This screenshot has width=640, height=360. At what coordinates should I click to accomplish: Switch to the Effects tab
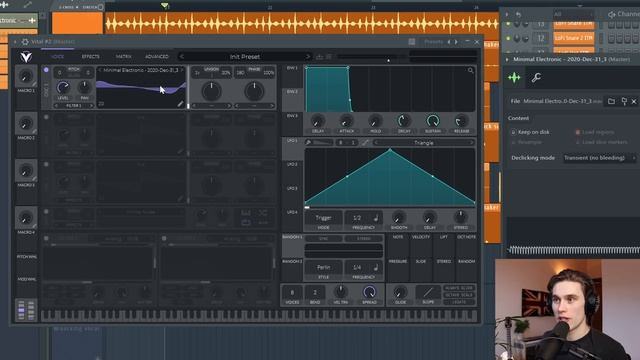coord(90,57)
